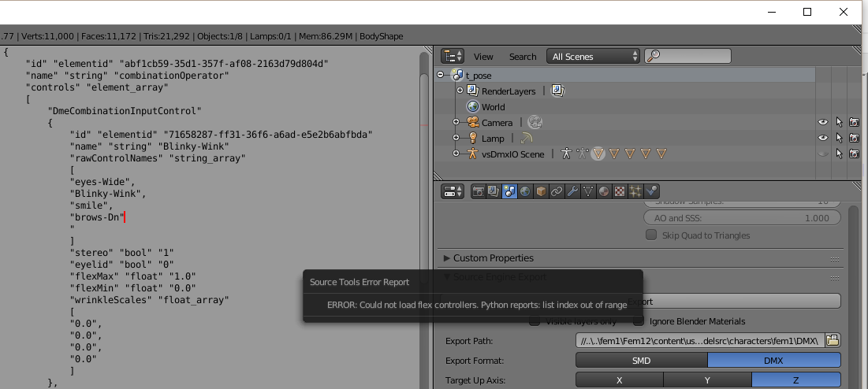Open the Texture checkerboard tab
The height and width of the screenshot is (389, 868).
coord(620,191)
